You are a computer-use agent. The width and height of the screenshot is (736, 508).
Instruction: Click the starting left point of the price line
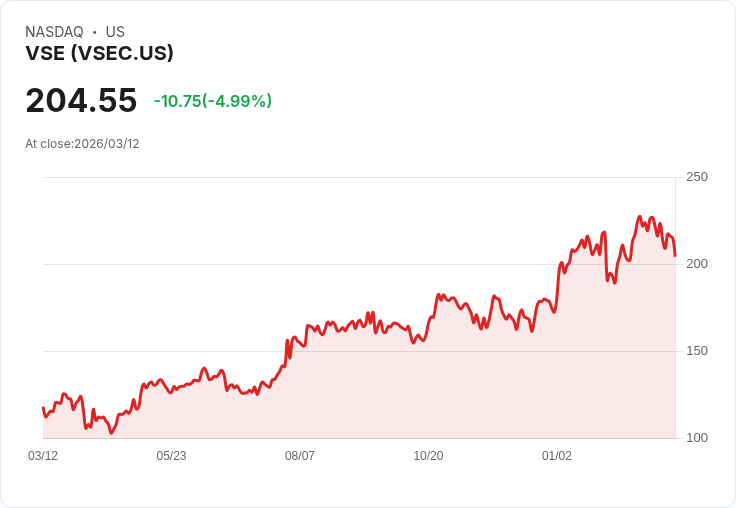click(43, 408)
